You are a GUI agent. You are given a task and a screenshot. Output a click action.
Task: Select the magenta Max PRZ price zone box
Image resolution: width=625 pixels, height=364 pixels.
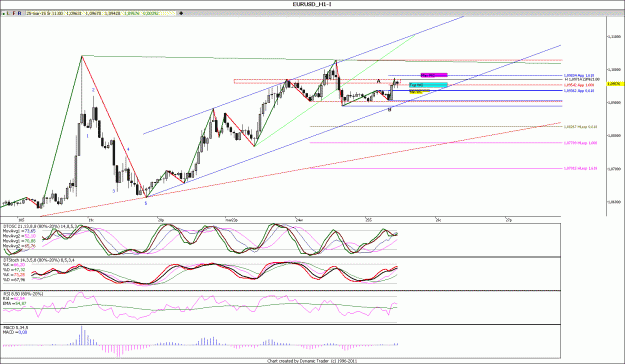point(434,75)
